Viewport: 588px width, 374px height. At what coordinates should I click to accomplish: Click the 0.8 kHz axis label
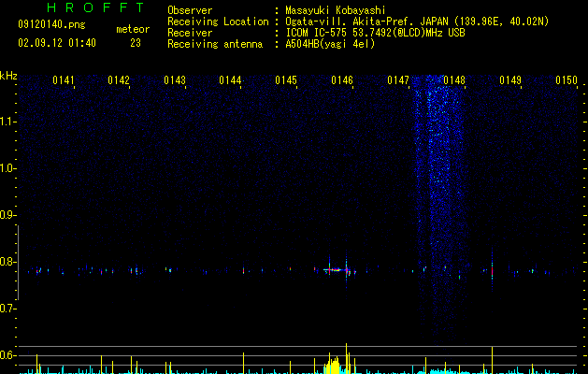(x=7, y=262)
